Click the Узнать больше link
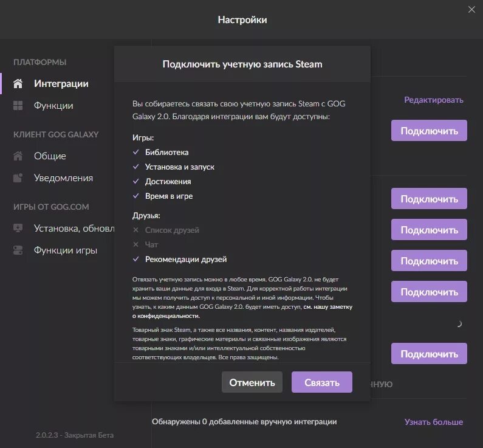The image size is (483, 448). (434, 422)
